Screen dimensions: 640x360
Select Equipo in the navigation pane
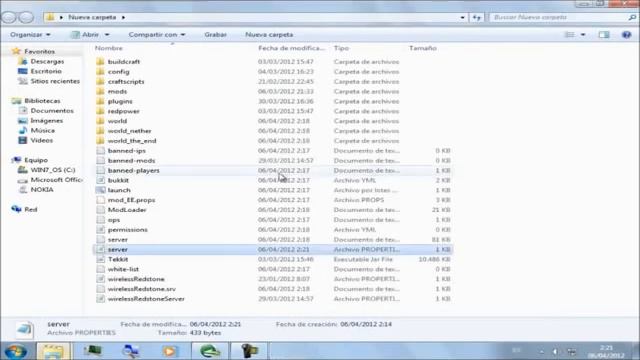point(36,160)
